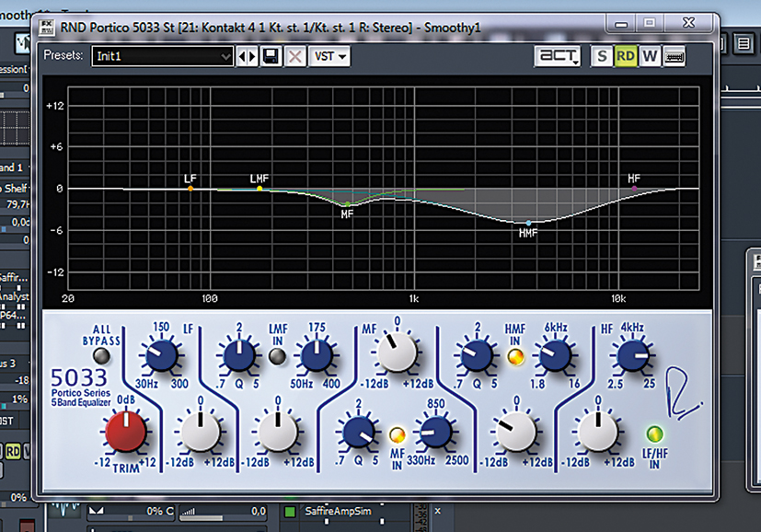Toggle the ALL BYPASS button
761x532 pixels.
point(101,356)
